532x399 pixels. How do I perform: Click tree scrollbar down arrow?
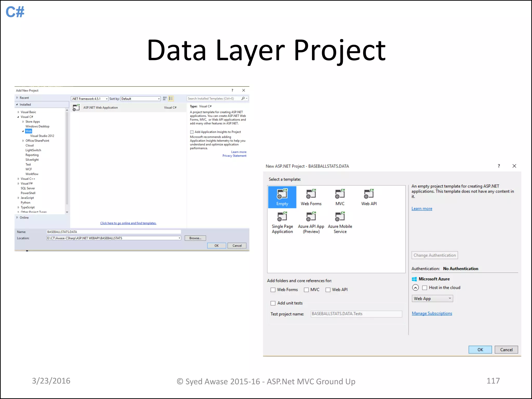(x=67, y=212)
